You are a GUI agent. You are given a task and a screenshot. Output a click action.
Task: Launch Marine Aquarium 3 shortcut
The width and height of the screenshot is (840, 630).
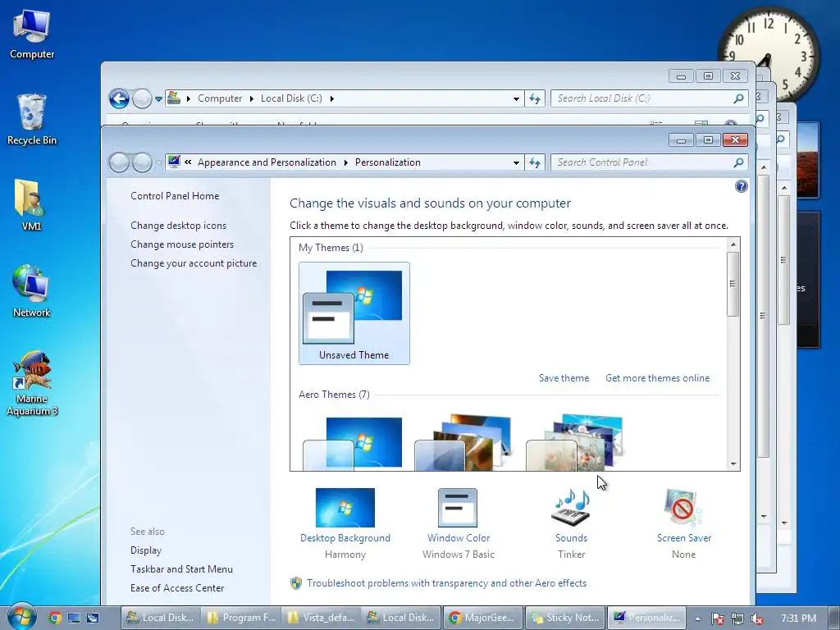point(32,384)
